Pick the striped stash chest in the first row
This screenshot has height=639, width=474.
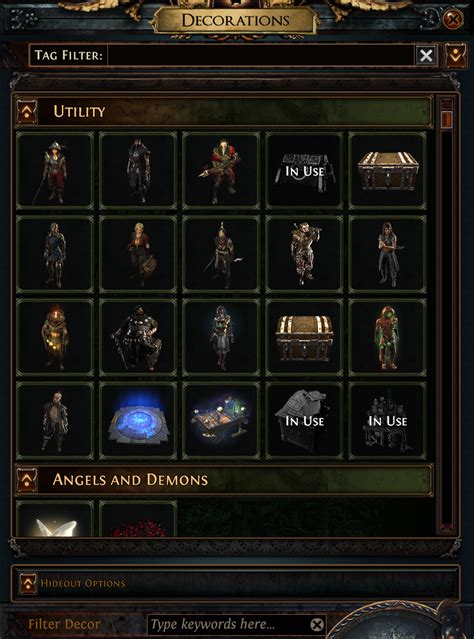point(388,170)
